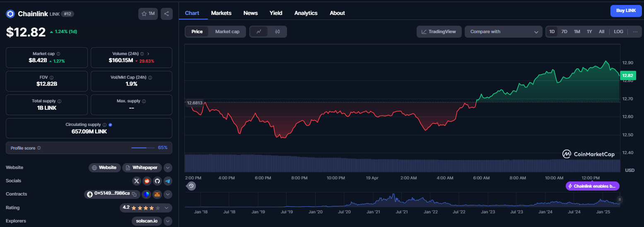Screen dimensions: 644x227
Task: Click the Chainlink hexagon logo
Action: coord(10,14)
